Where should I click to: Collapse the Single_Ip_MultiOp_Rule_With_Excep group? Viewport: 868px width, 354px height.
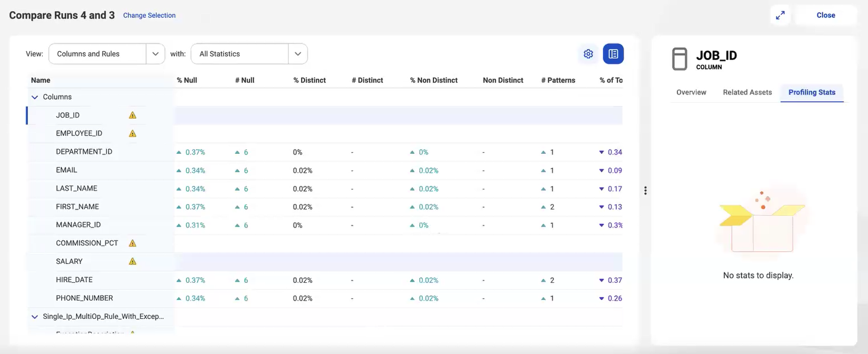(34, 317)
